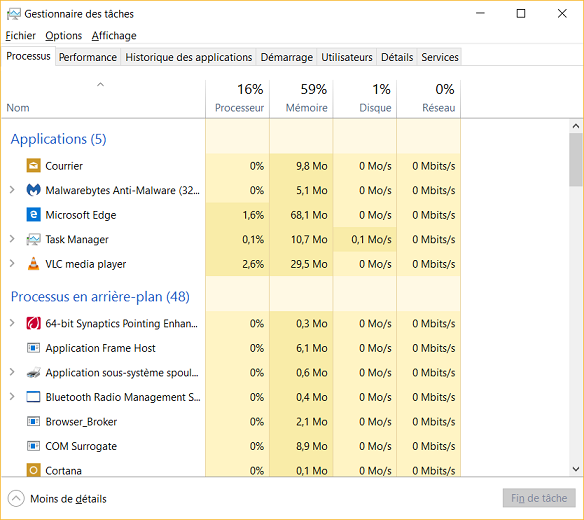
Task: Click Processus en arrière-plan (48) header
Action: [x=100, y=297]
